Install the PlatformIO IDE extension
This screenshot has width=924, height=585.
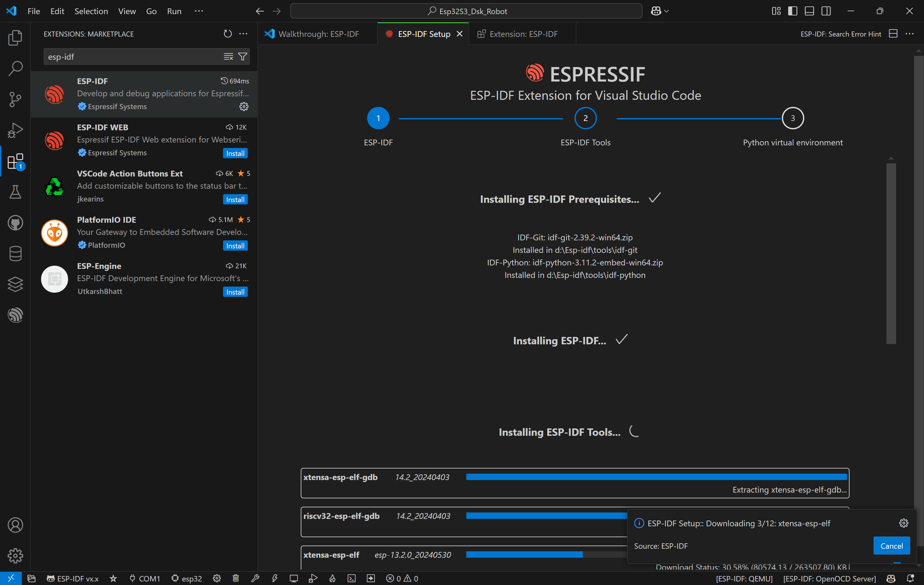[x=235, y=245]
